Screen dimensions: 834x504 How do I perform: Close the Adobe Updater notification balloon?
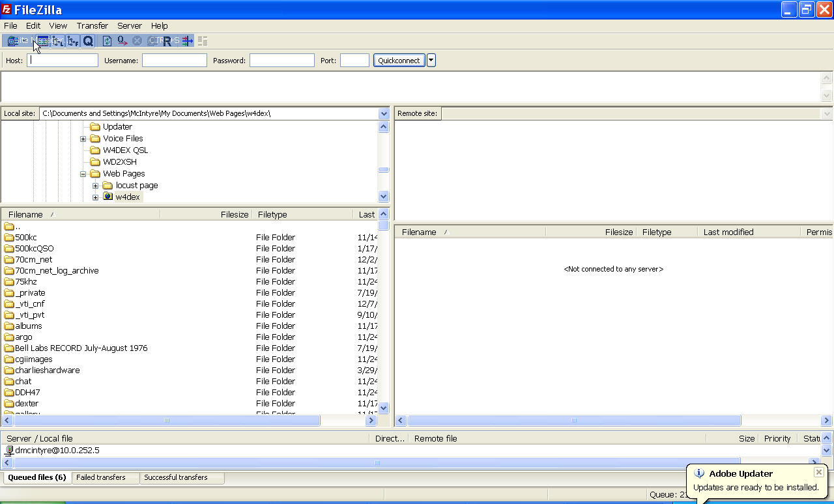click(819, 472)
